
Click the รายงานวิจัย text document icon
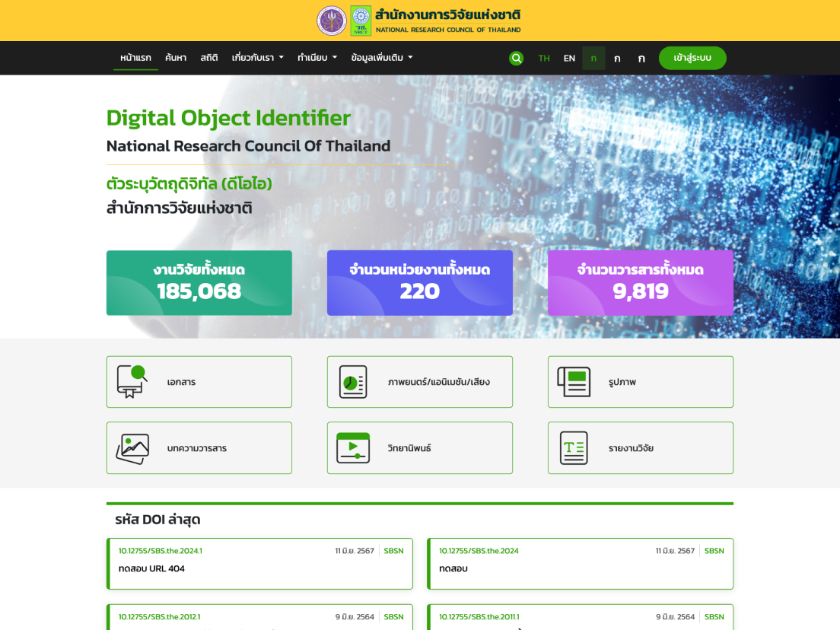574,448
